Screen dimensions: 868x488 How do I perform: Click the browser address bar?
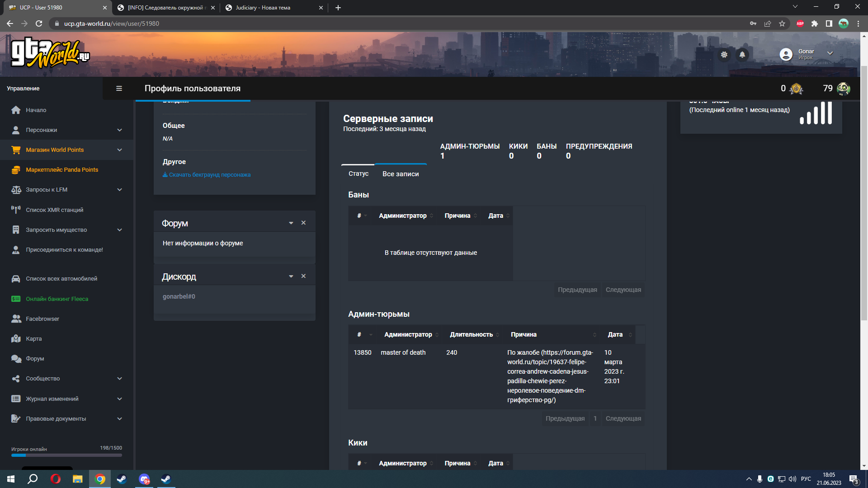pyautogui.click(x=398, y=23)
